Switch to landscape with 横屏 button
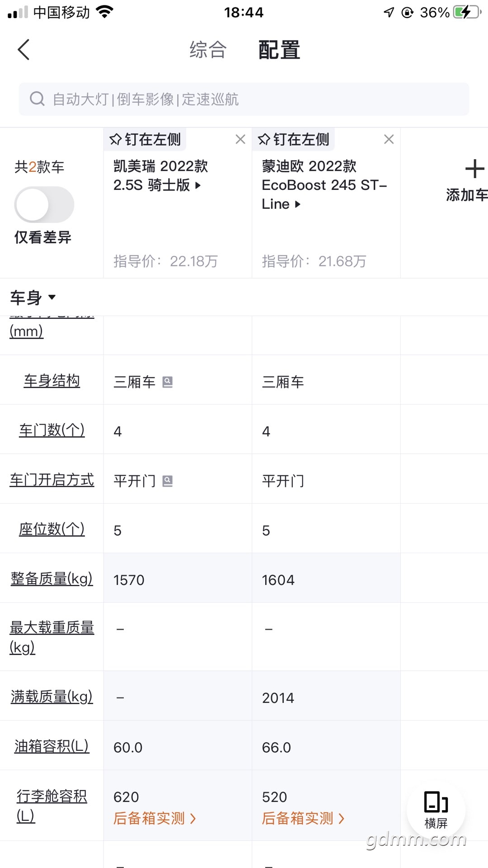The height and width of the screenshot is (868, 488). pos(436,810)
